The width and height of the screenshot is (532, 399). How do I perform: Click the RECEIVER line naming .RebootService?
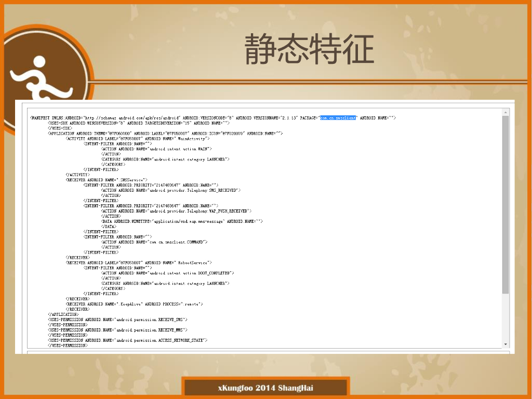coord(138,262)
